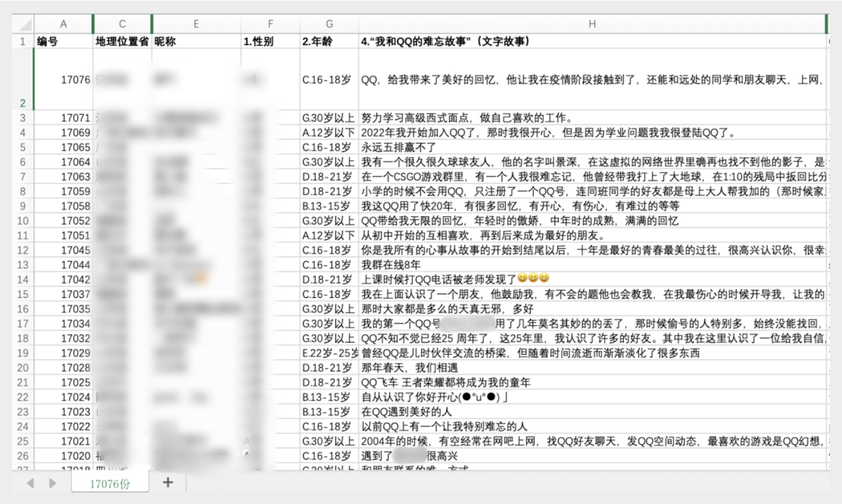Click the age cell D.18-21岁 in row 20
842x504 pixels.
point(329,367)
